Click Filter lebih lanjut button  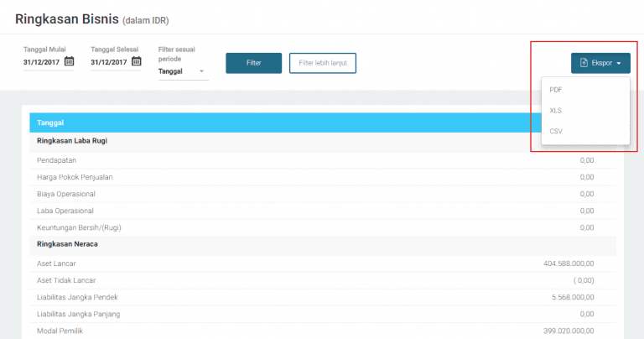(x=323, y=63)
